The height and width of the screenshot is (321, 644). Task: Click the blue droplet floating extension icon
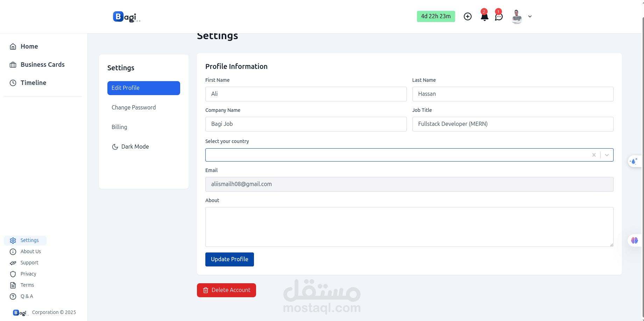click(634, 161)
